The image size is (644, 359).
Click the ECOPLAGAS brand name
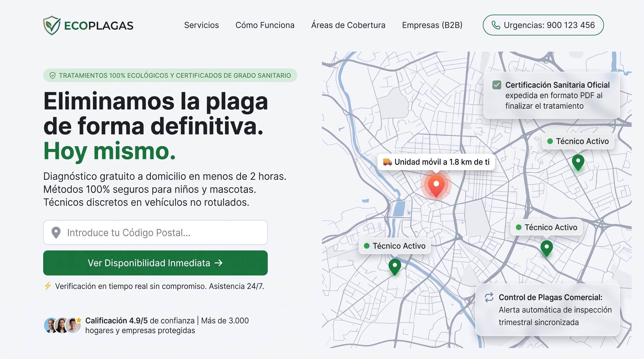(x=99, y=26)
